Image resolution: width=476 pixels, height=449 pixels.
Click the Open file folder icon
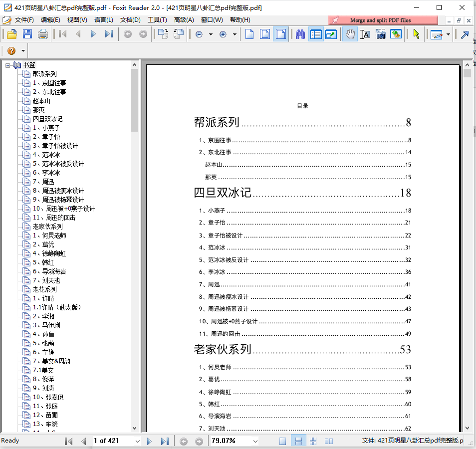pos(11,34)
